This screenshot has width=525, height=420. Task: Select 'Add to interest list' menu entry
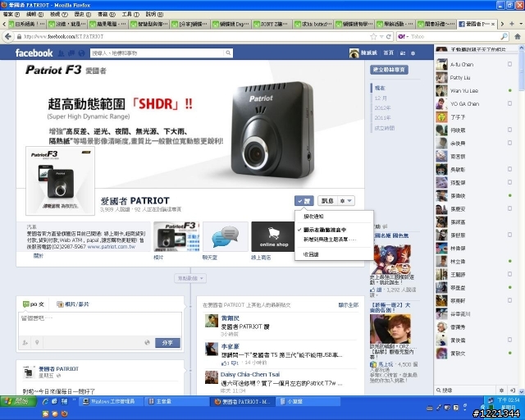(x=330, y=240)
